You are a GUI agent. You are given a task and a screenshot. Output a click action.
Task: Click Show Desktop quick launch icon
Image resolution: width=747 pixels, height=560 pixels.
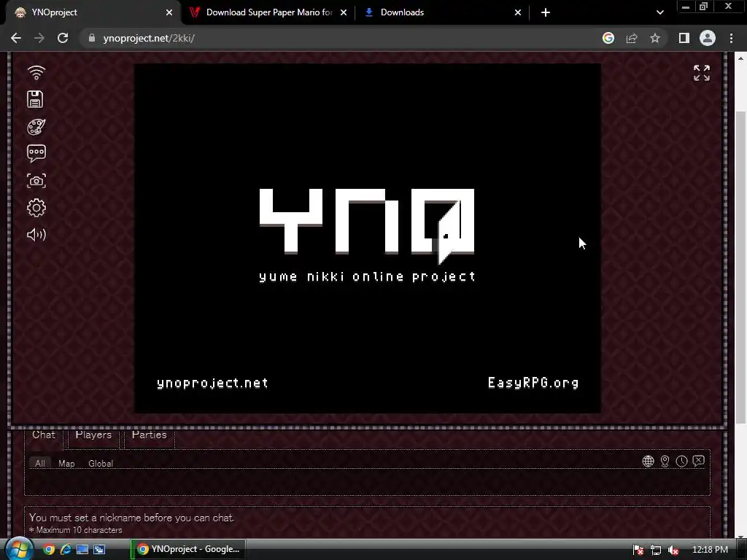pos(82,550)
